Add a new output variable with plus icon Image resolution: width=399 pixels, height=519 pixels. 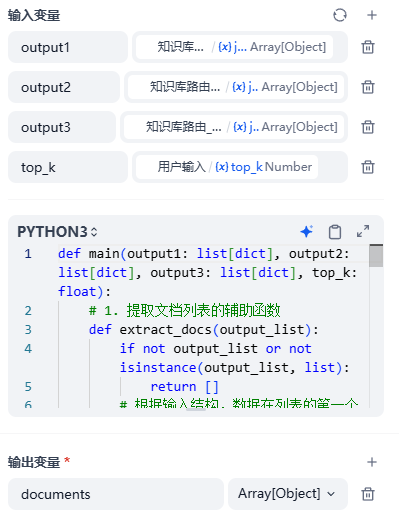(x=372, y=462)
